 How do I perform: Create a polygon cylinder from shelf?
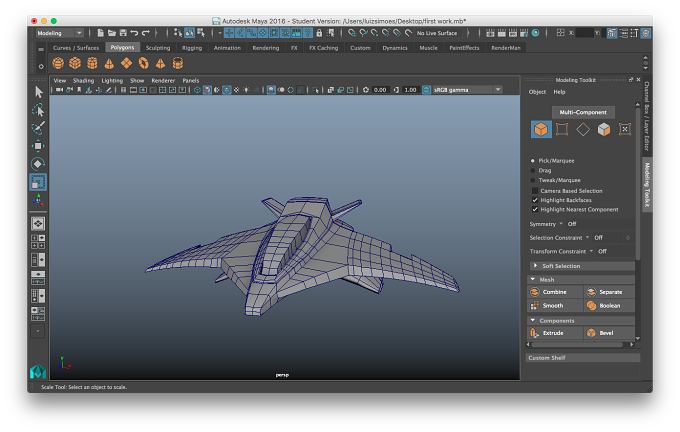tap(92, 63)
